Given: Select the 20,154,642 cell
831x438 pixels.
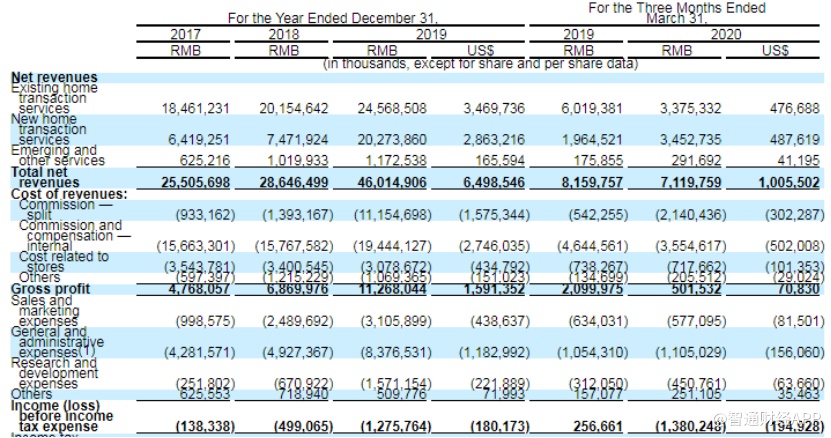Looking at the screenshot, I should click(x=294, y=109).
